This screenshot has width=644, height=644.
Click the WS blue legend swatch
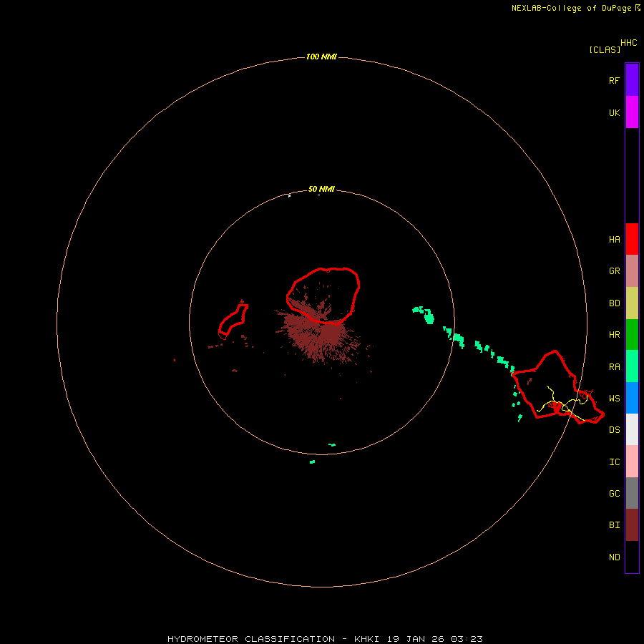(632, 398)
